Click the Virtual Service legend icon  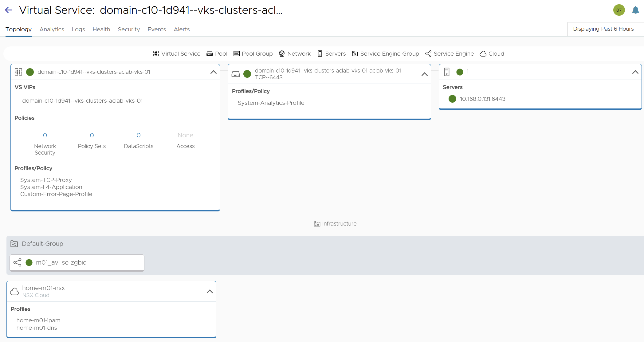pyautogui.click(x=156, y=54)
